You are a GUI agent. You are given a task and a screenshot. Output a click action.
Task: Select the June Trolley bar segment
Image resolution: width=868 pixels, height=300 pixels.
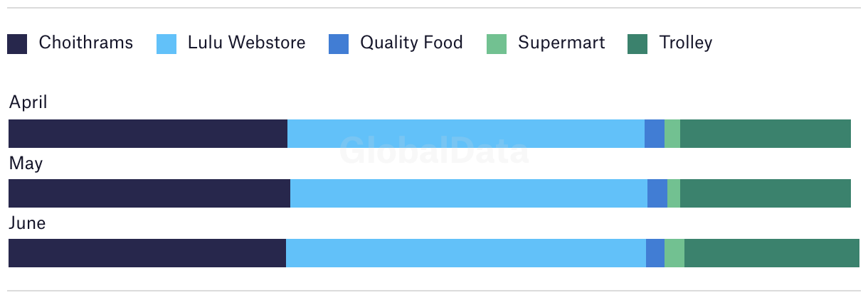point(772,253)
